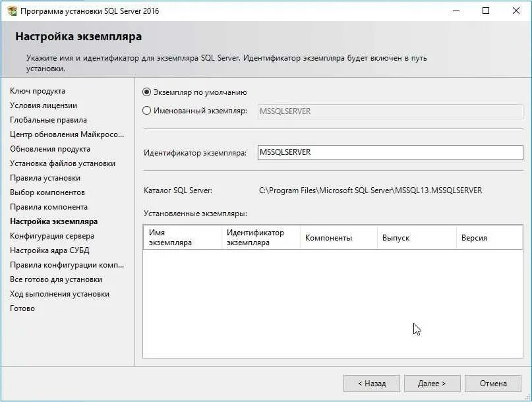Image resolution: width=532 pixels, height=402 pixels.
Task: Select the Все готово для установки step
Action: [x=56, y=279]
